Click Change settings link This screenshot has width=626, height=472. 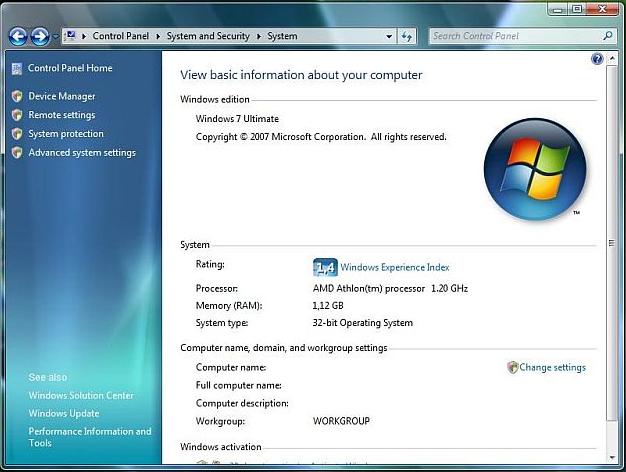click(553, 367)
